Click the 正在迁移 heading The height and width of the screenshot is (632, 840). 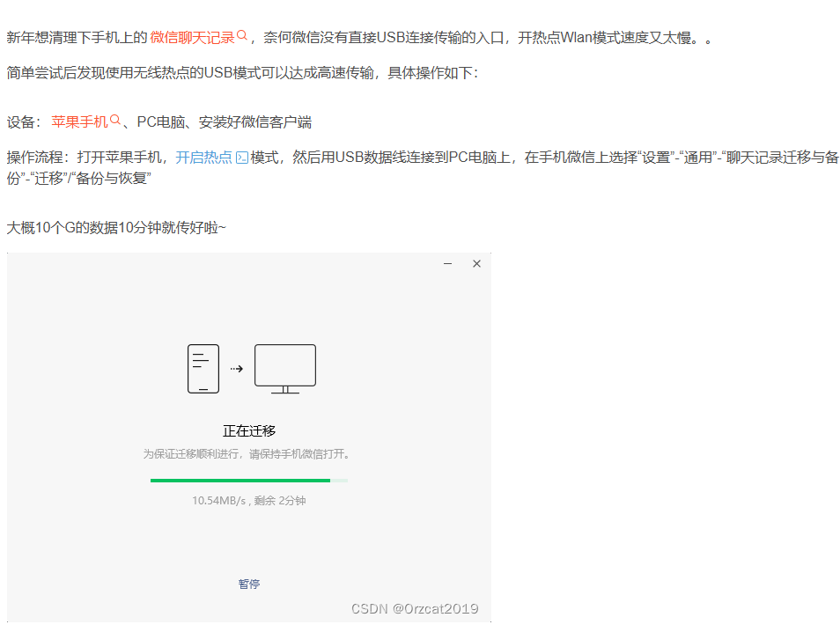pos(249,430)
